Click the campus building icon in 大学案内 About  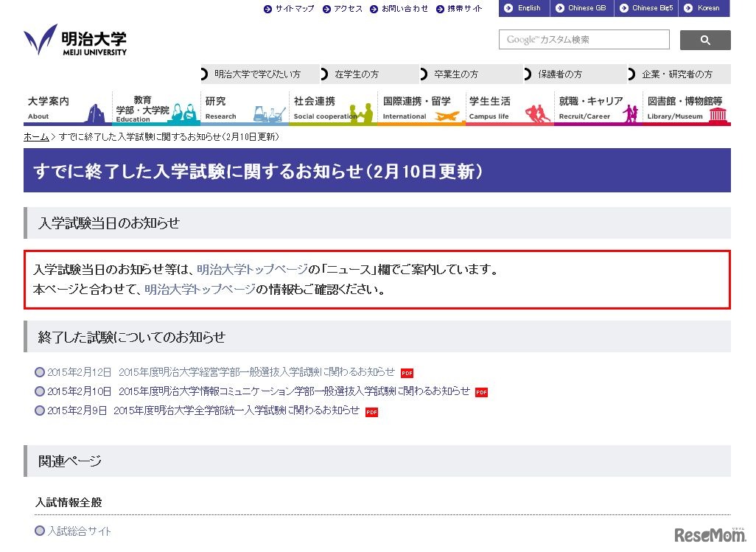(x=95, y=112)
